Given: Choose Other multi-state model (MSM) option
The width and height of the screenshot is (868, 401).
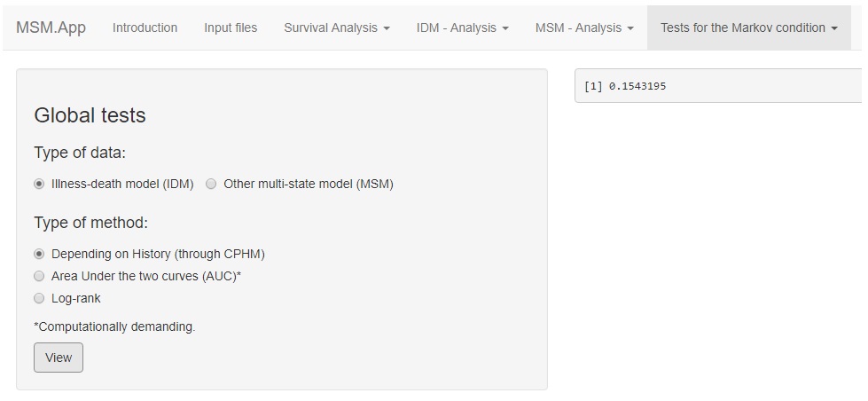Looking at the screenshot, I should pyautogui.click(x=211, y=185).
